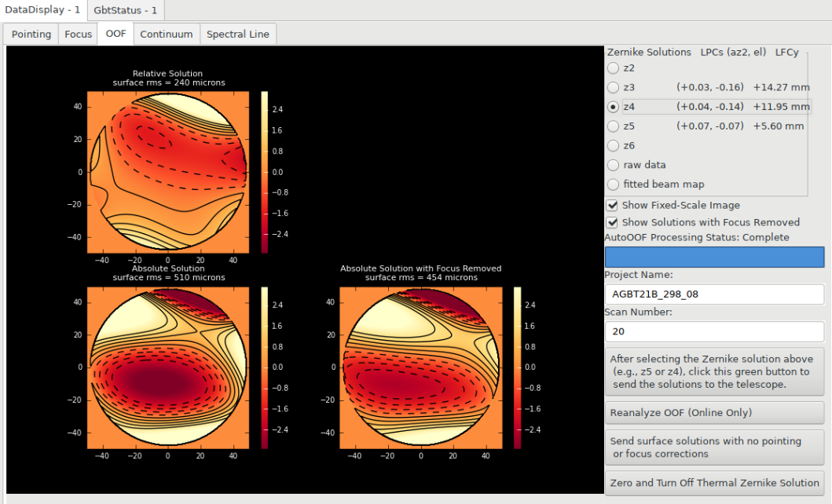The width and height of the screenshot is (832, 504).
Task: Zero and Turn Off Thermal Zernike Solution
Action: point(714,483)
